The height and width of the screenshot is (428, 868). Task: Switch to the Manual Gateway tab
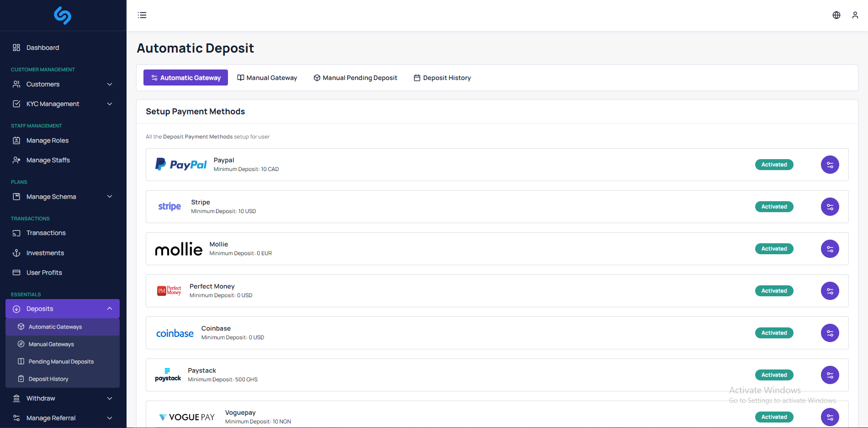267,78
